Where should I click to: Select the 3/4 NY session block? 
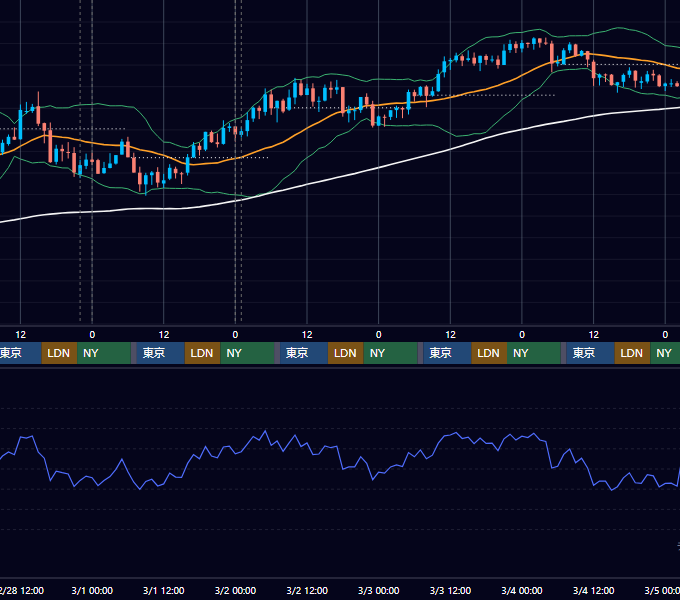pos(665,353)
